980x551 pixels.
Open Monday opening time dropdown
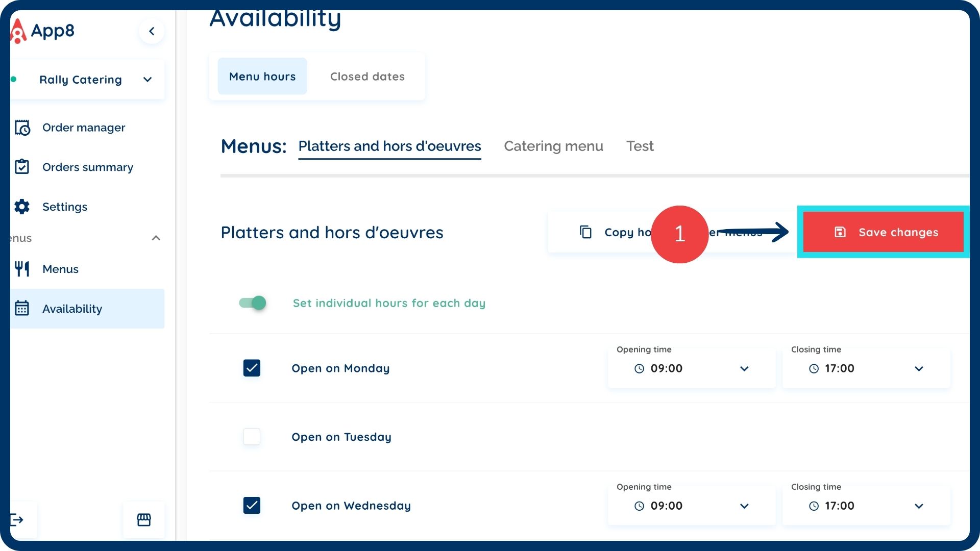point(744,368)
